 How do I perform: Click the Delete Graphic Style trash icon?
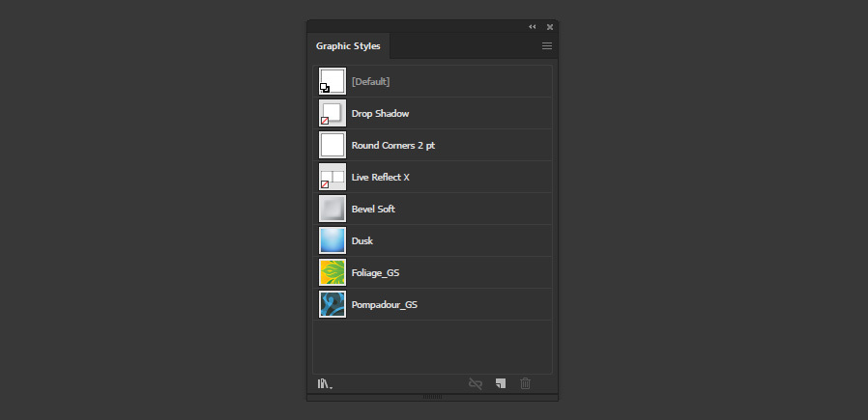[x=525, y=383]
